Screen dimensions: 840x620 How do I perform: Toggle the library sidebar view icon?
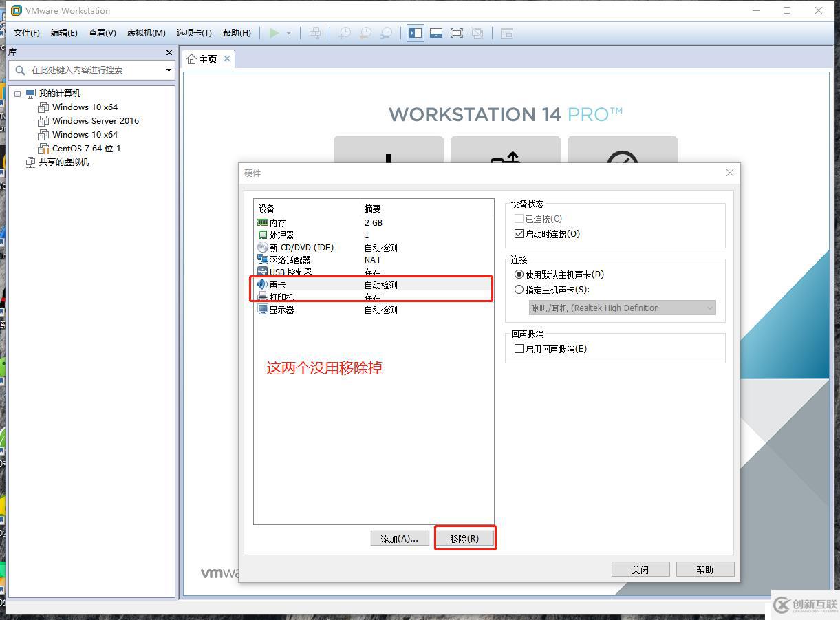pyautogui.click(x=416, y=33)
